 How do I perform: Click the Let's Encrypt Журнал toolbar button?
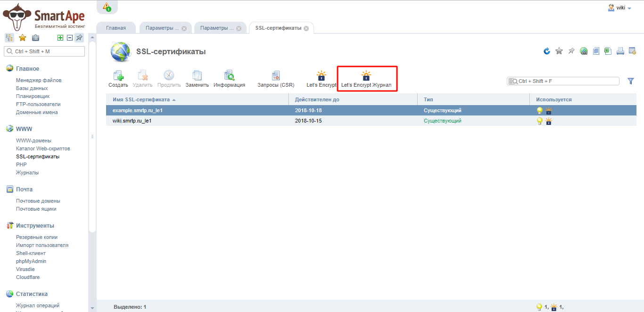pos(366,79)
